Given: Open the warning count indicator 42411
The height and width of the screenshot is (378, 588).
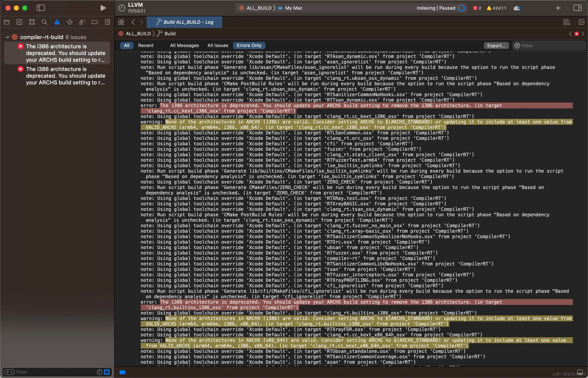Looking at the screenshot, I should tap(496, 8).
